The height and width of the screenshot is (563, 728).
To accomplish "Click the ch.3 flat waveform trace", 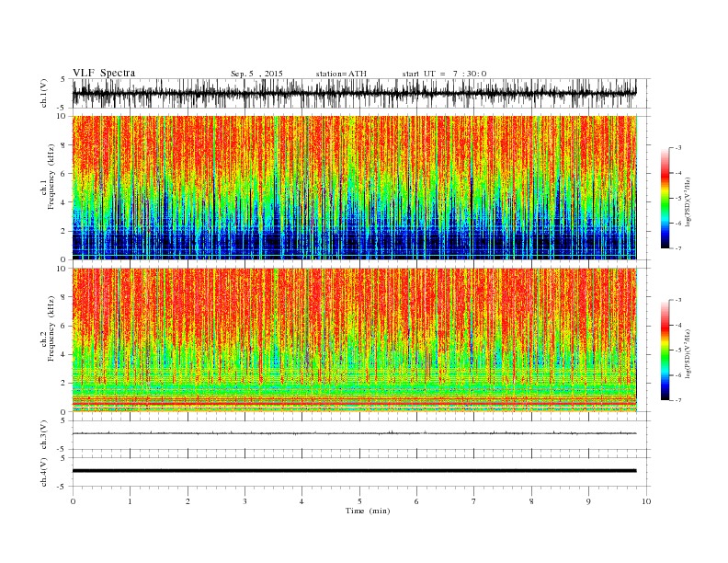I will 354,433.
